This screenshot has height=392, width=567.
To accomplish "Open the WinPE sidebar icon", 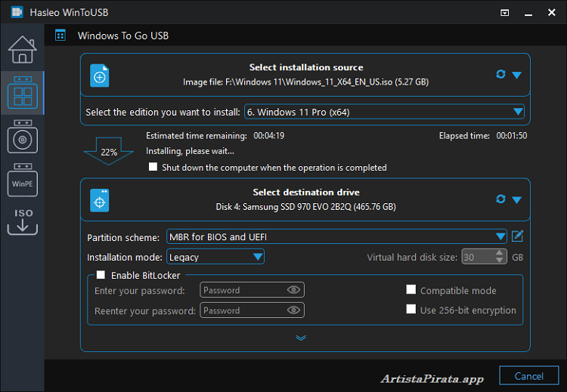I will point(22,179).
